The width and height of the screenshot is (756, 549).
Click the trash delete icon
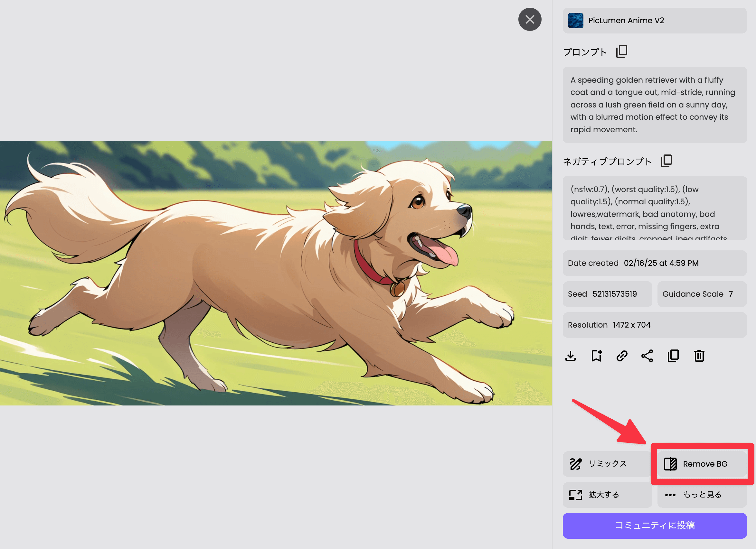(x=699, y=356)
